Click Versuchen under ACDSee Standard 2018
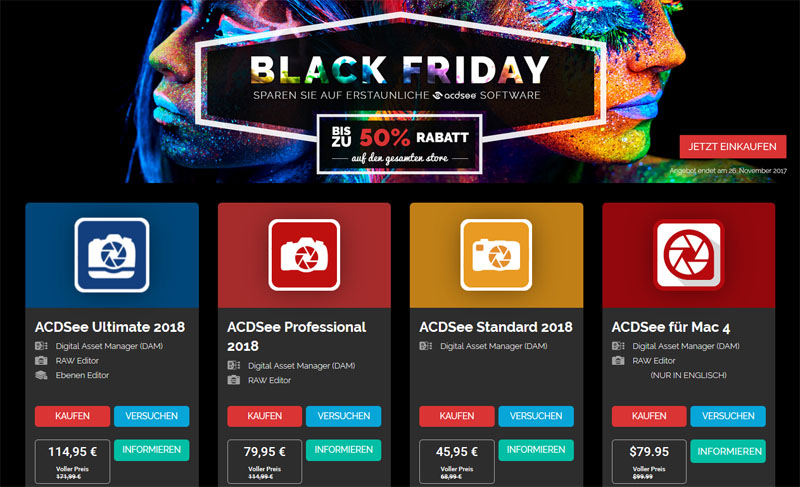The height and width of the screenshot is (487, 800). tap(536, 416)
